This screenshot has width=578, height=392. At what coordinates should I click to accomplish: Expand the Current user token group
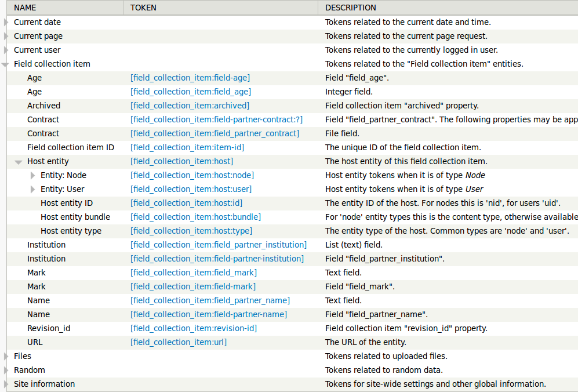[x=6, y=50]
